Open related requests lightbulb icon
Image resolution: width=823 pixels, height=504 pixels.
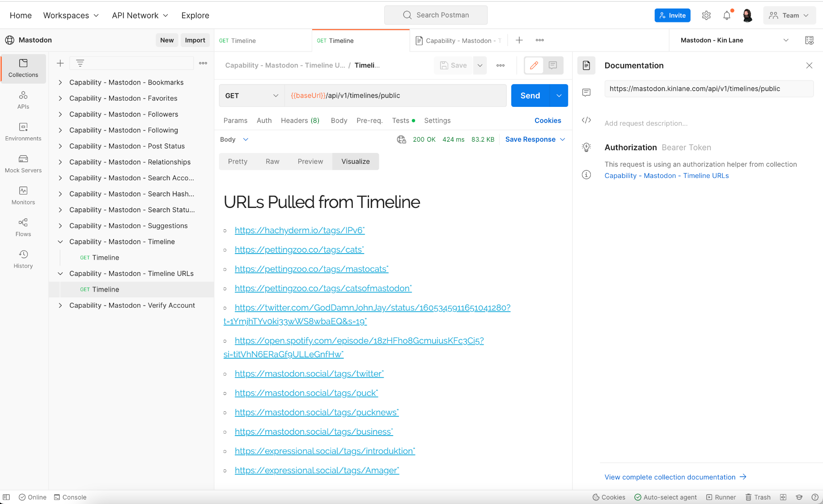click(x=586, y=147)
